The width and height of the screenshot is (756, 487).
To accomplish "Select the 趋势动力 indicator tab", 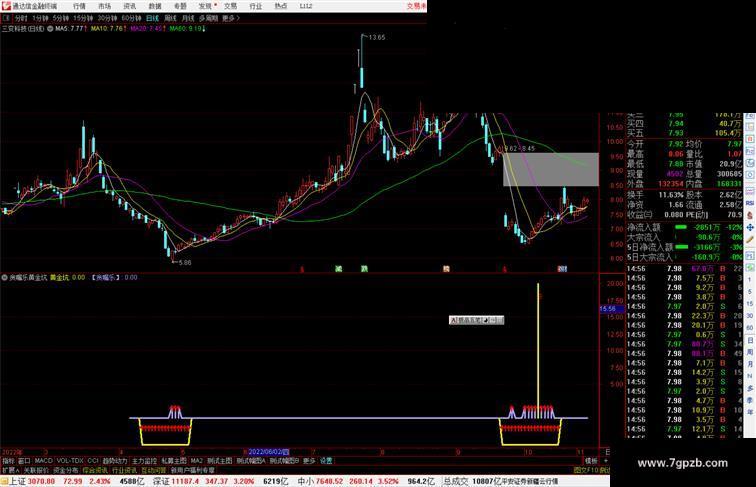I will (x=115, y=461).
